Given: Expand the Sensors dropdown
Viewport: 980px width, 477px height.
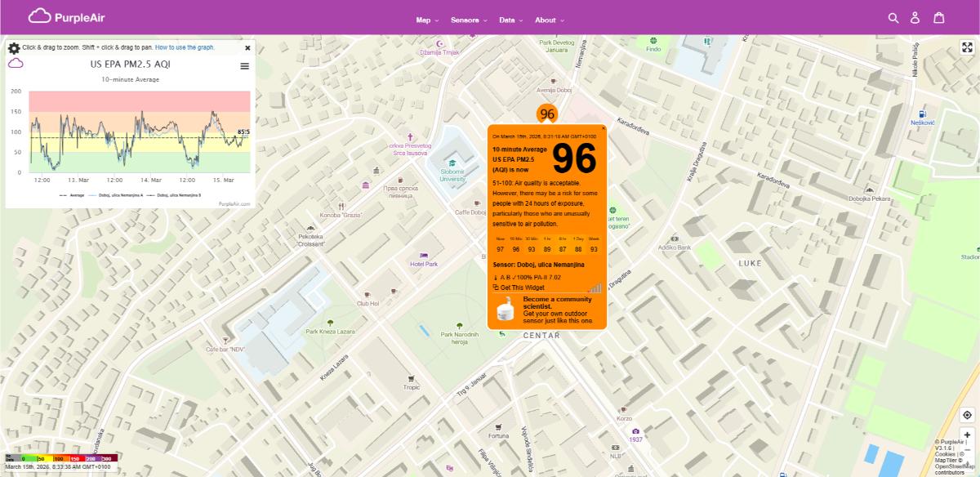Looking at the screenshot, I should pyautogui.click(x=467, y=20).
